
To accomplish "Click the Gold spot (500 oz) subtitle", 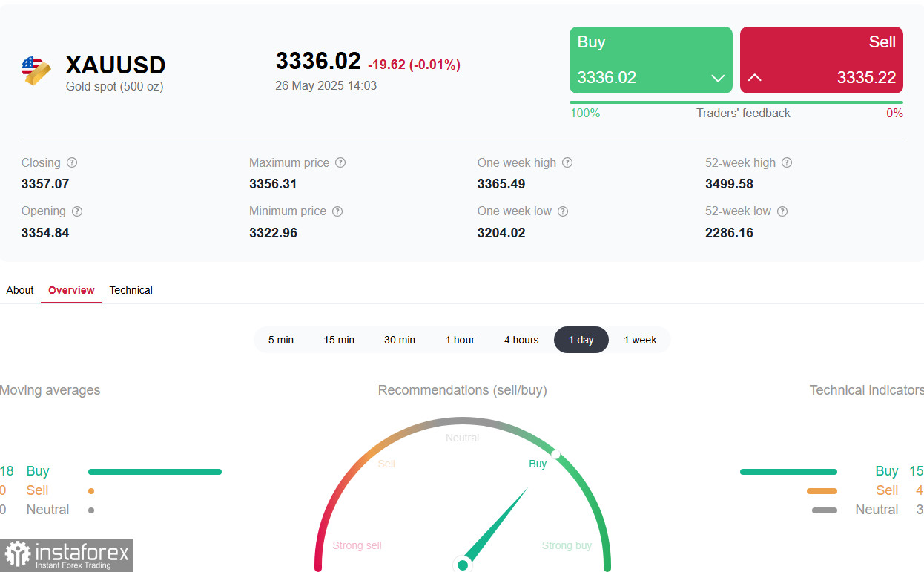I will point(114,86).
